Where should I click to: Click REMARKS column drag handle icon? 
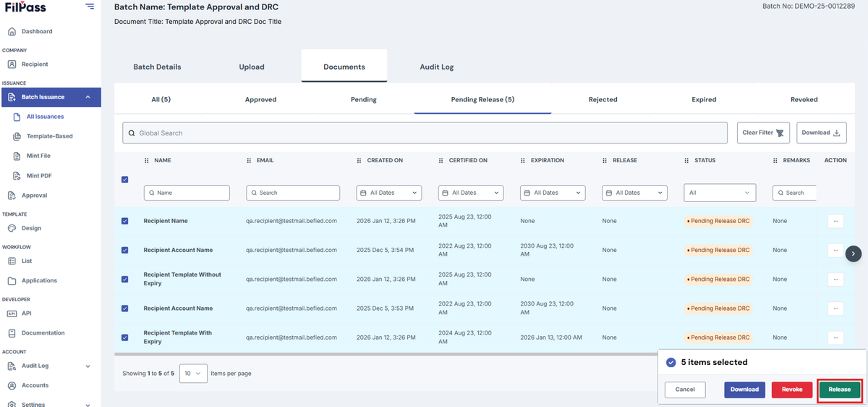[x=775, y=160]
